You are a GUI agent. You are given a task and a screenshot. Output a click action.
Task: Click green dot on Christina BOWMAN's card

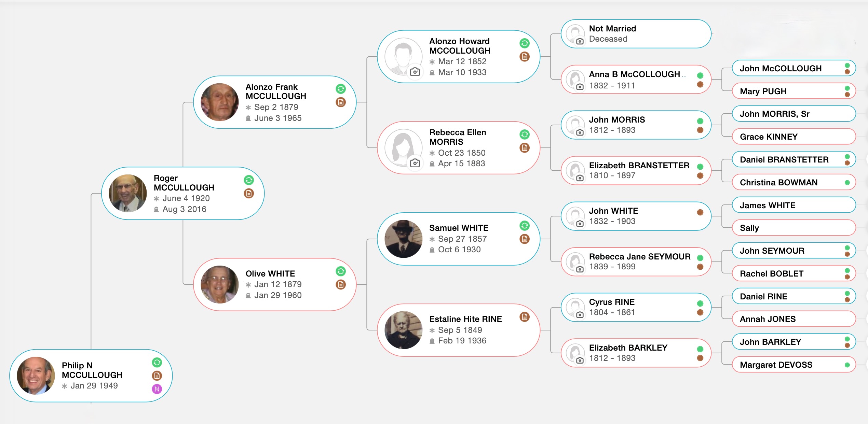(847, 183)
